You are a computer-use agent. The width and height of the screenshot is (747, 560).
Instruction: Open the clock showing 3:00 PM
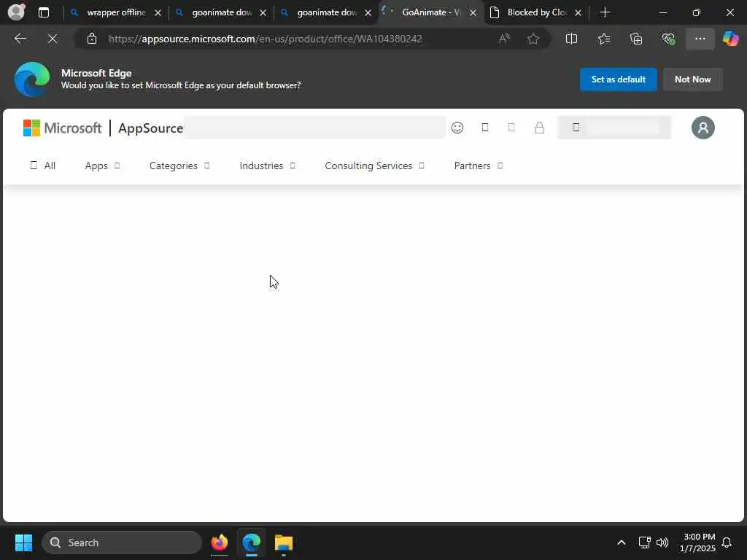[x=697, y=542]
